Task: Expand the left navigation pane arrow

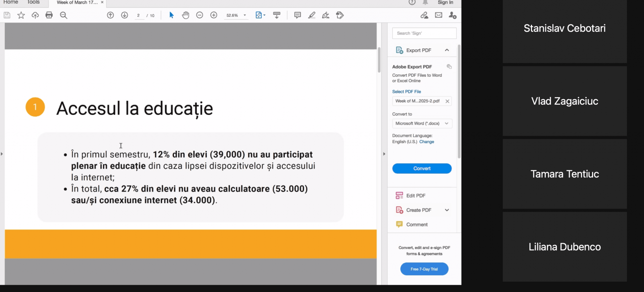Action: (2, 154)
